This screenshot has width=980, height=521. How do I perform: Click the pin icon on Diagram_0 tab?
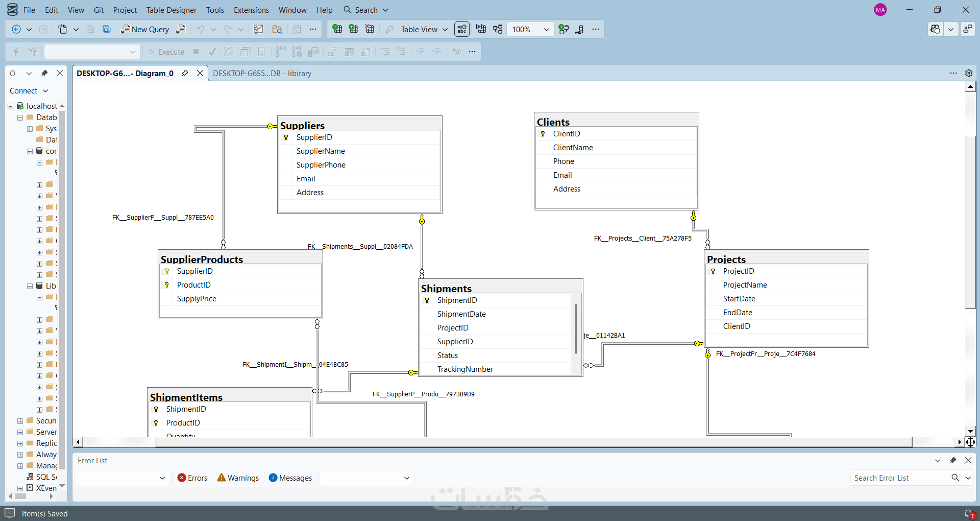[185, 73]
